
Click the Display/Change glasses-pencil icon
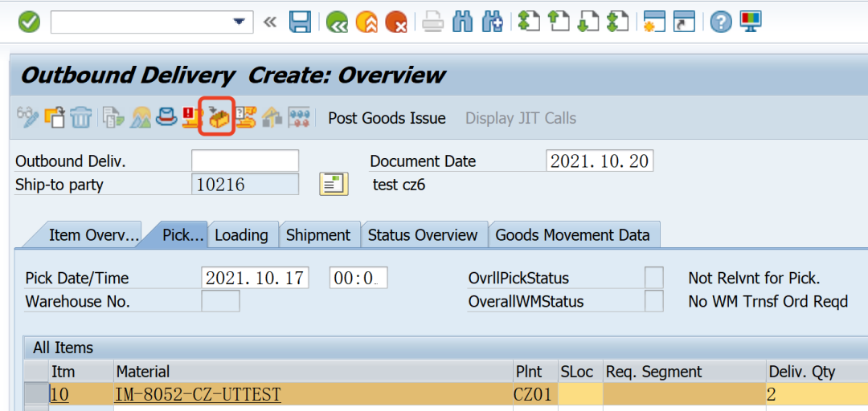(27, 117)
